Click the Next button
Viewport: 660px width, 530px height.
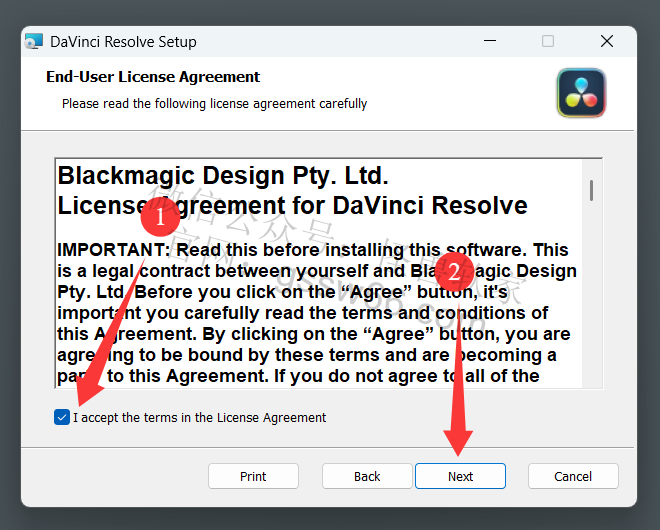(x=460, y=476)
